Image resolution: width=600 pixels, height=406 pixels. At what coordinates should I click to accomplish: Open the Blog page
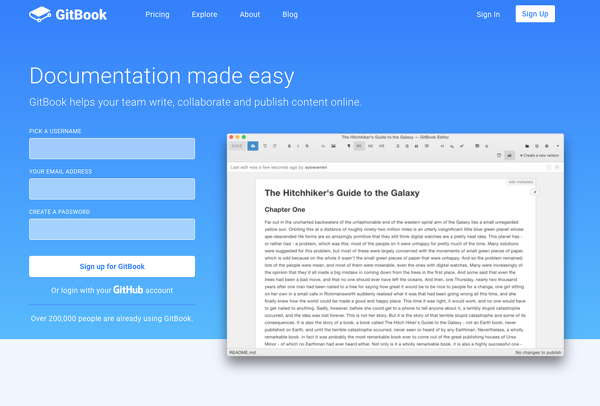coord(290,15)
